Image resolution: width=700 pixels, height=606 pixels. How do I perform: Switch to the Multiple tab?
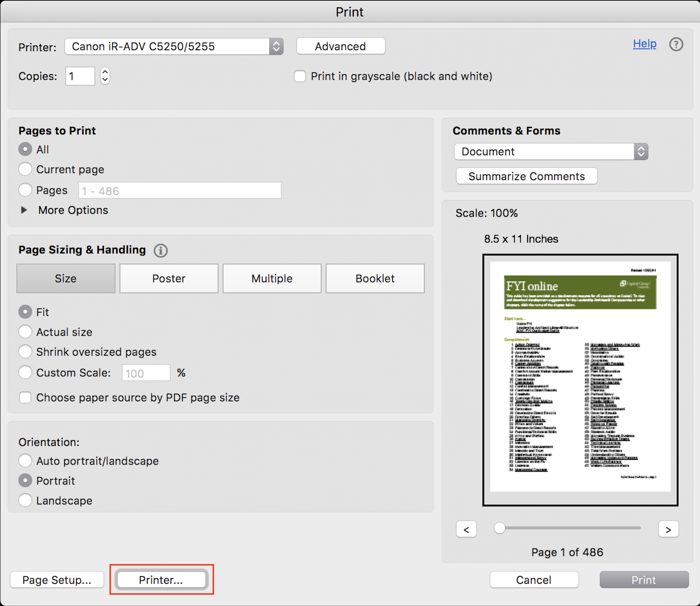pos(272,278)
